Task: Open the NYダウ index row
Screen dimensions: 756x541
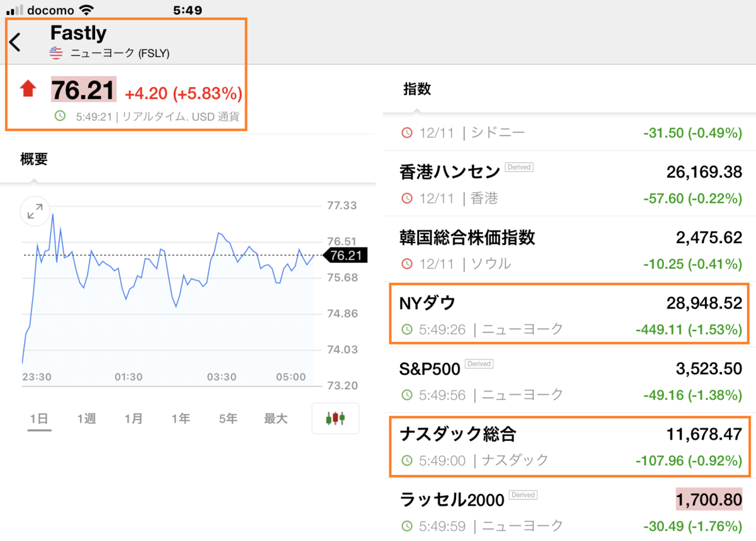Action: pyautogui.click(x=570, y=314)
